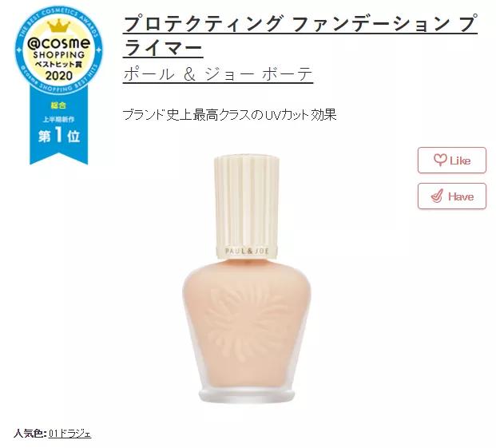The width and height of the screenshot is (496, 448).
Task: Click the 上半期新作 label on ribbon
Action: (x=58, y=119)
